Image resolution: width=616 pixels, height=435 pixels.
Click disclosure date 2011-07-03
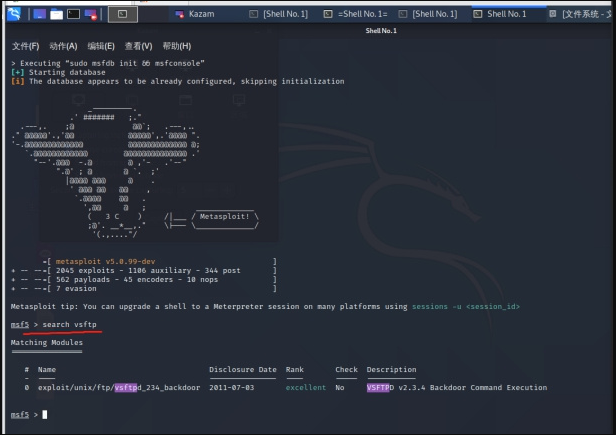[x=232, y=388]
